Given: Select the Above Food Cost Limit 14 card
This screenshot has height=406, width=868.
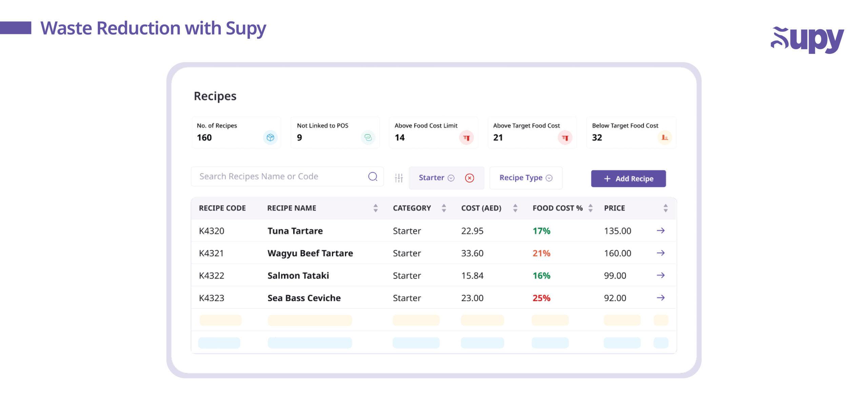Looking at the screenshot, I should [434, 132].
